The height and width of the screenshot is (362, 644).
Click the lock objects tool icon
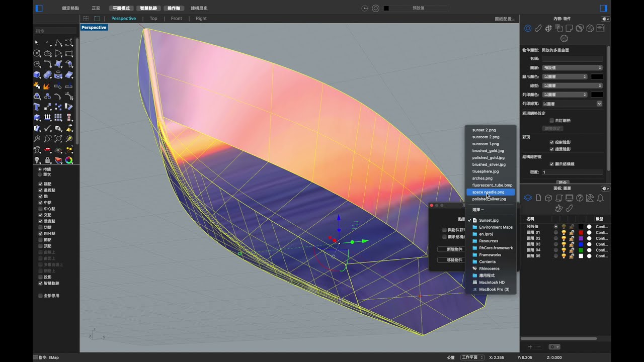[48, 160]
